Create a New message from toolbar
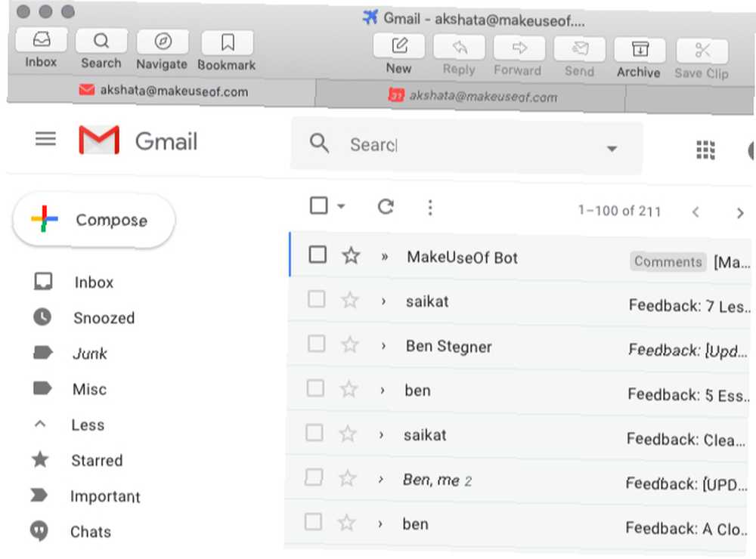The height and width of the screenshot is (559, 756). (x=399, y=46)
